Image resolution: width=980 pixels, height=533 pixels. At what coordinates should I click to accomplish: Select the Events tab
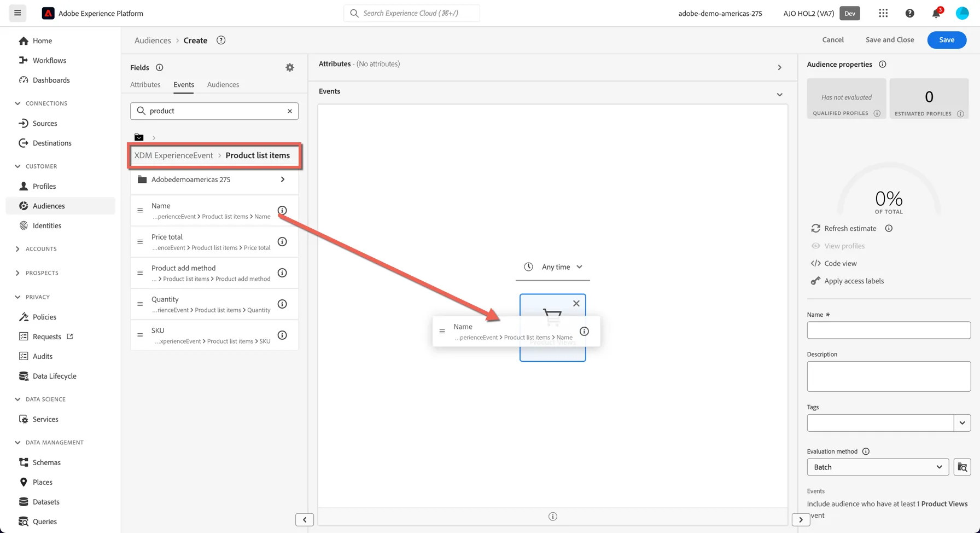184,85
